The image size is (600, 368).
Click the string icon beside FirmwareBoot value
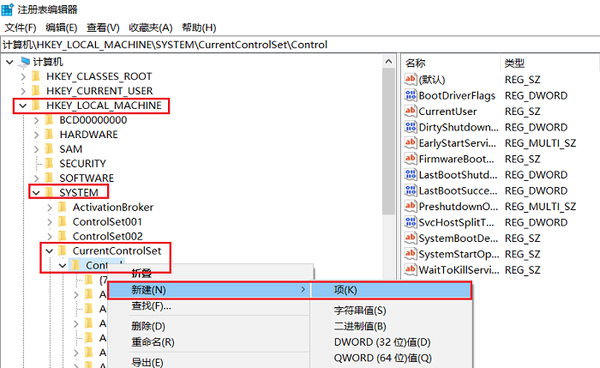point(410,158)
